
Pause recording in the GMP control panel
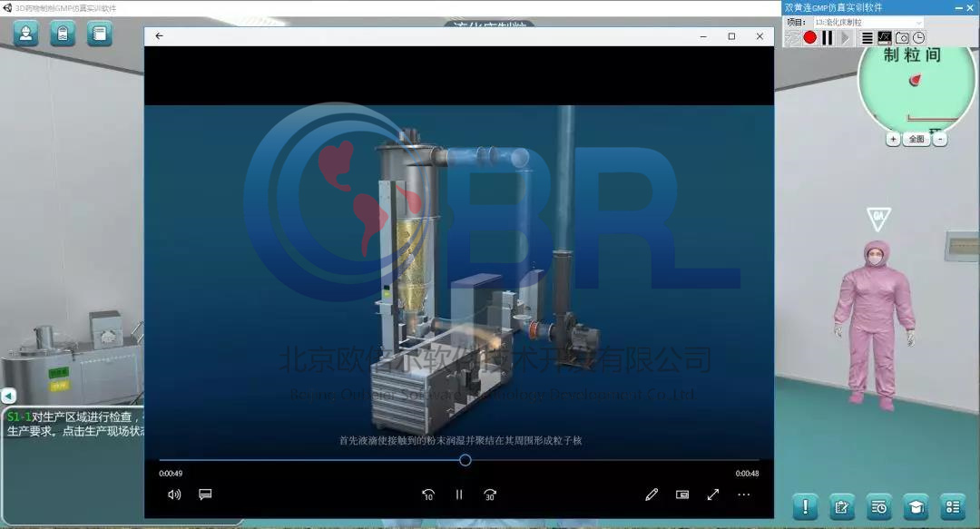click(828, 37)
